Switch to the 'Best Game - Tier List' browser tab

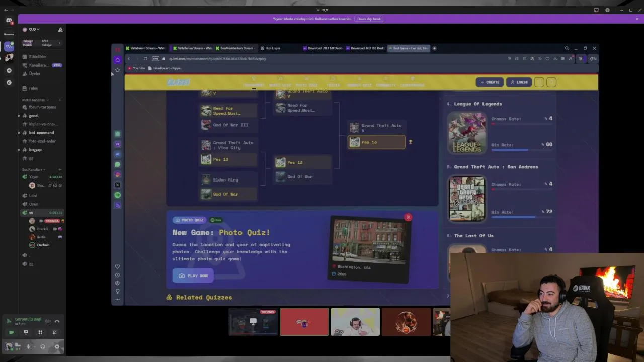point(410,48)
